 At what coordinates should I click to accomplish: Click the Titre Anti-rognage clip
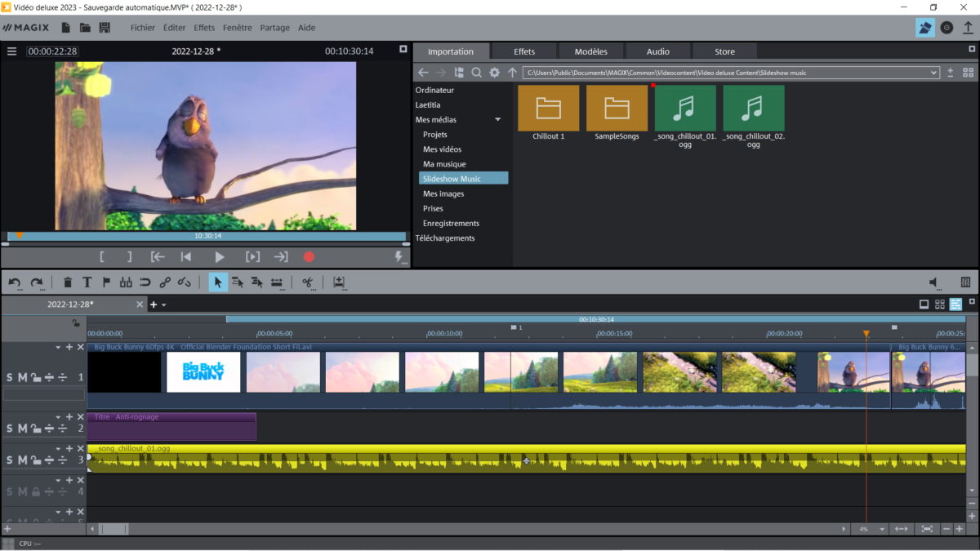171,426
